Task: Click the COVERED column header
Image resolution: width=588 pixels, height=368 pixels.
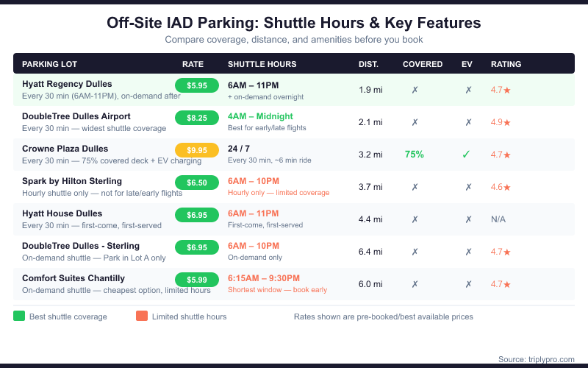Action: coord(423,64)
